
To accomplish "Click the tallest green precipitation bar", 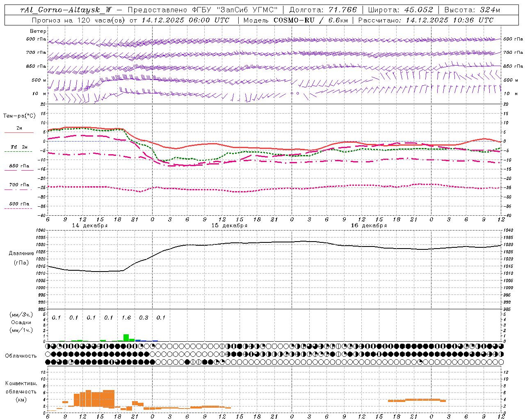I will tap(126, 338).
